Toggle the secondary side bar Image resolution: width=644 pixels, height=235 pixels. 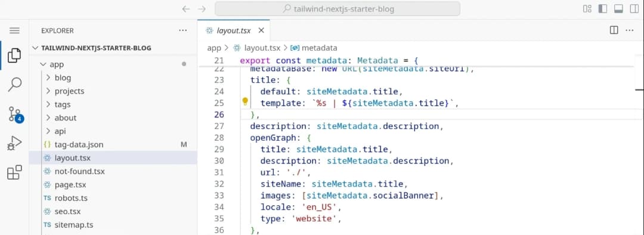(x=634, y=8)
